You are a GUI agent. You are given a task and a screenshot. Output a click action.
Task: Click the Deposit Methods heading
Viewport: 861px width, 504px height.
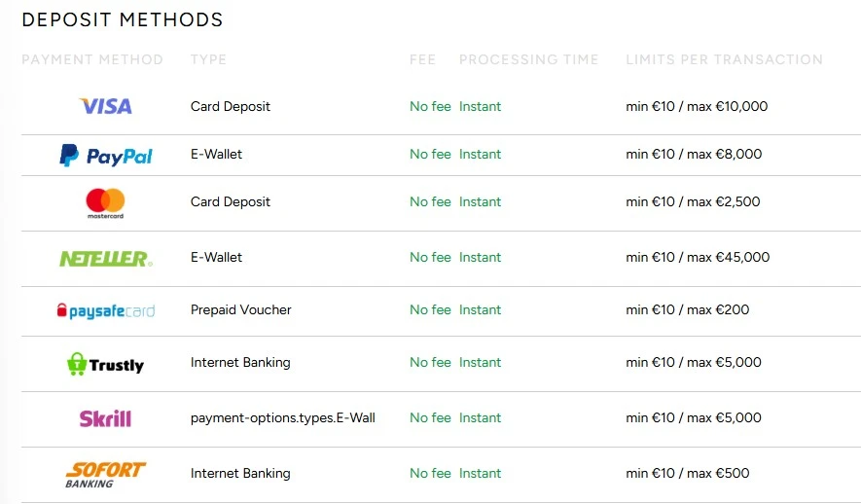(123, 19)
